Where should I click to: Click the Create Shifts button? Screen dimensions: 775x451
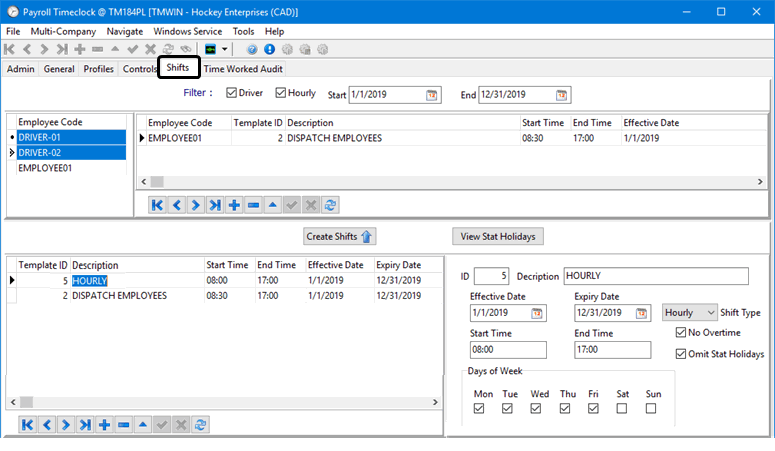[x=340, y=237]
